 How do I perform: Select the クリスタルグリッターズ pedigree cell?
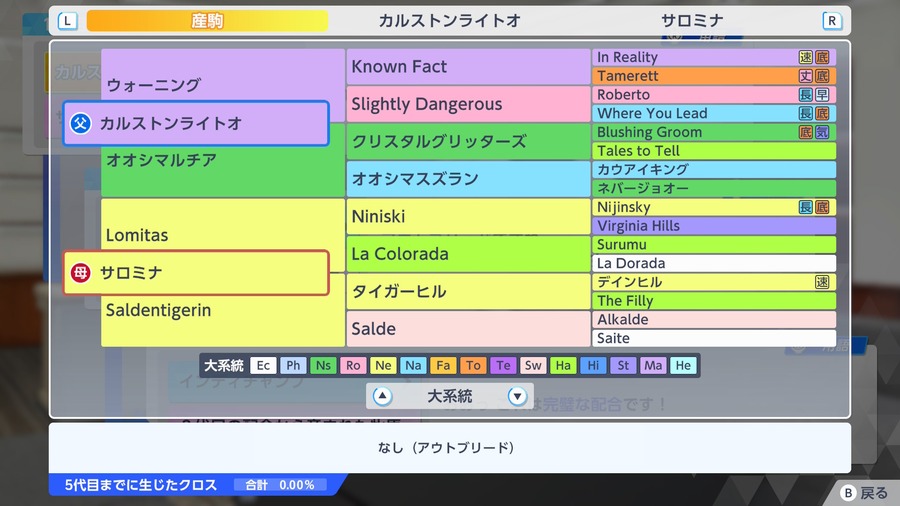point(468,141)
